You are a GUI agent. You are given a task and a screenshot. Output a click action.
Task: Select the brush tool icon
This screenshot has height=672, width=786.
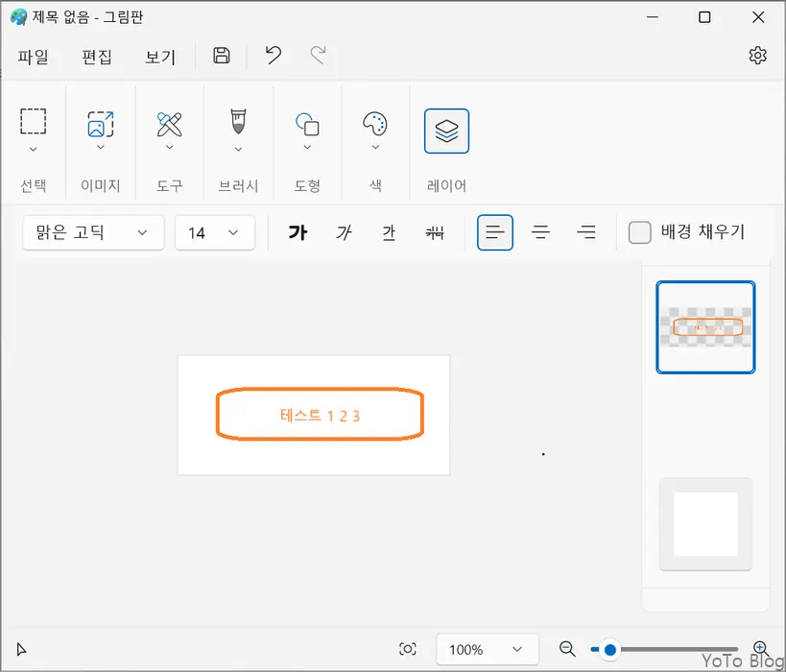click(x=238, y=122)
